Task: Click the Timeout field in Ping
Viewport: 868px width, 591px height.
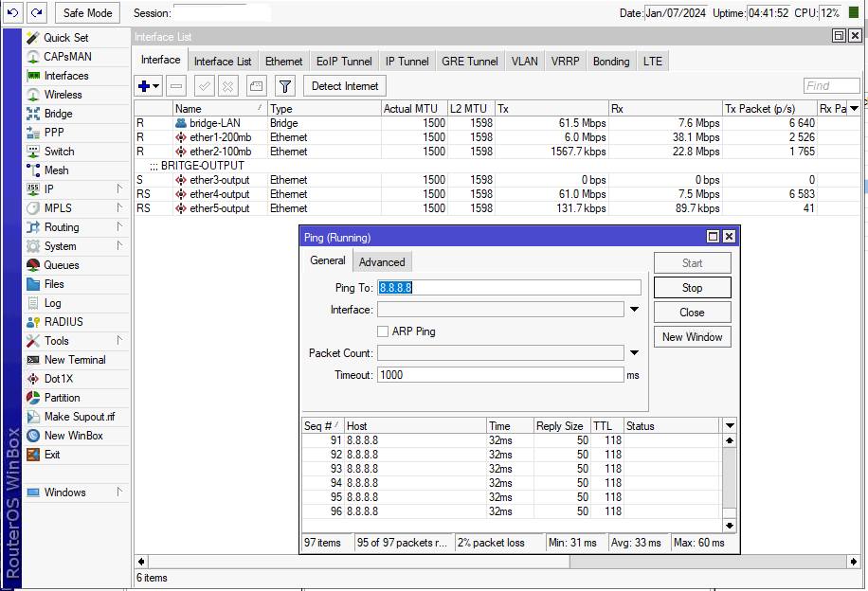Action: (x=500, y=375)
